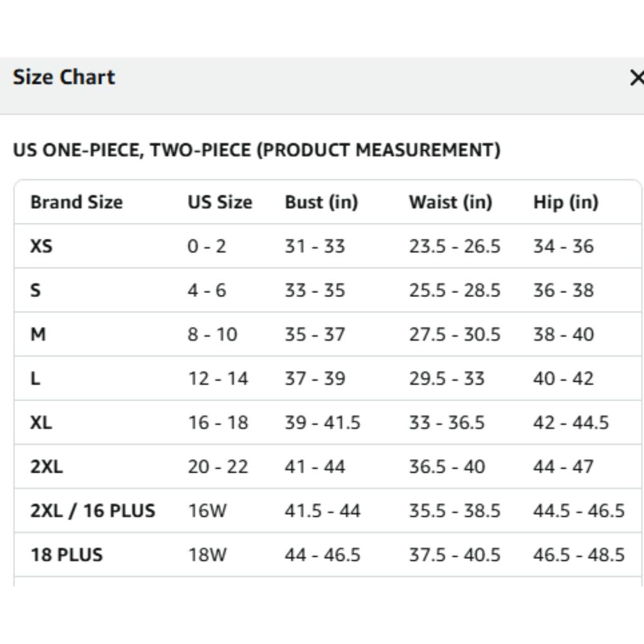Select the XS brand size row label
This screenshot has width=644, height=644.
tap(41, 246)
